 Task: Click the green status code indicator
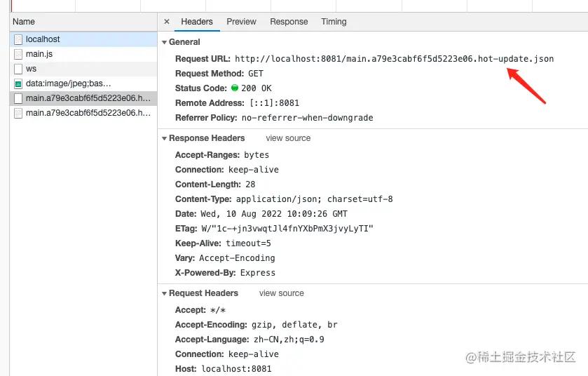235,88
